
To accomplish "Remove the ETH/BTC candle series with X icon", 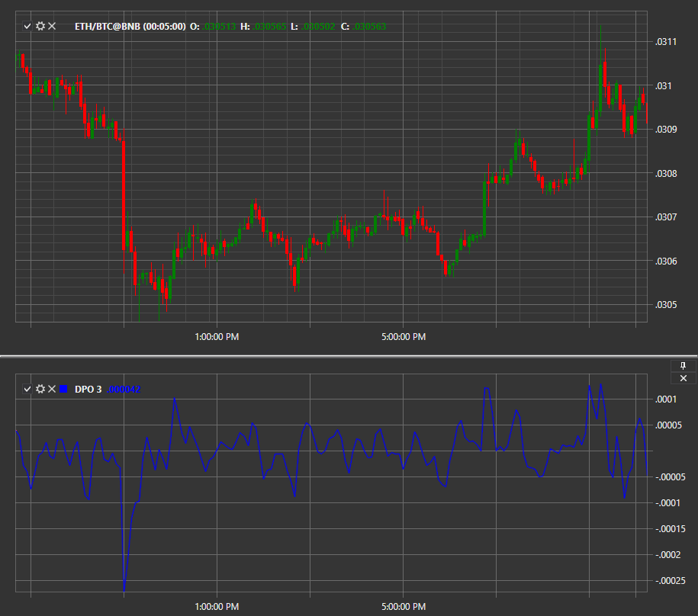I will 52,26.
